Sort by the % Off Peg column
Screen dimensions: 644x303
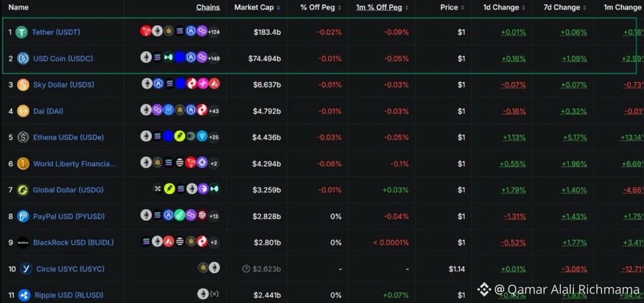tap(321, 7)
